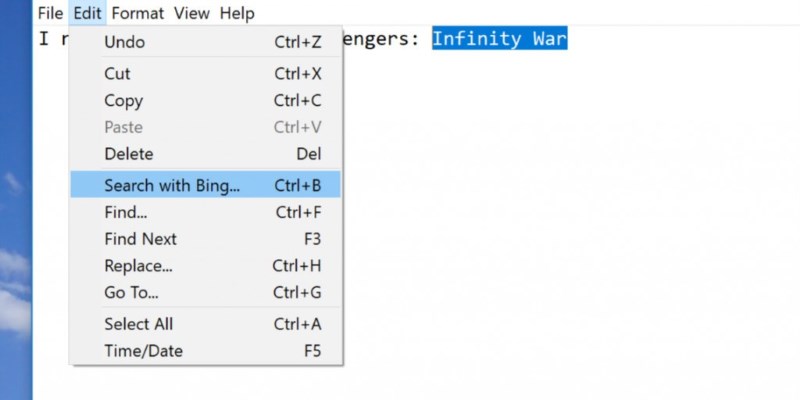
Task: Click the partially hidden word ending "engers:"
Action: click(x=384, y=40)
